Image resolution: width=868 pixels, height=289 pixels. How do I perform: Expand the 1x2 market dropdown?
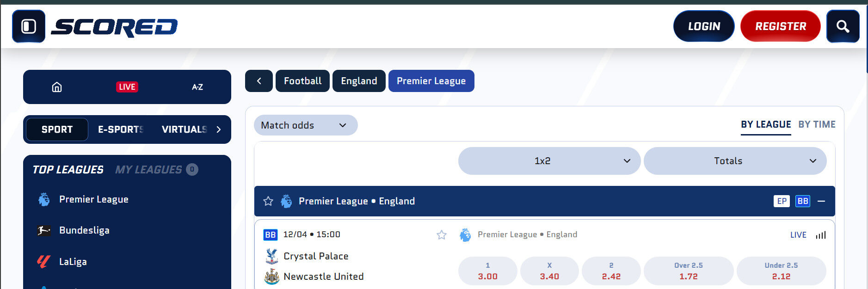tap(549, 161)
